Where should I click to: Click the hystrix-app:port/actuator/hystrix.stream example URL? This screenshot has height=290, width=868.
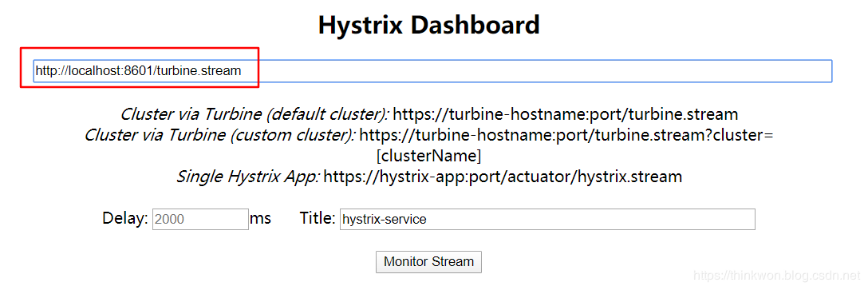click(503, 177)
